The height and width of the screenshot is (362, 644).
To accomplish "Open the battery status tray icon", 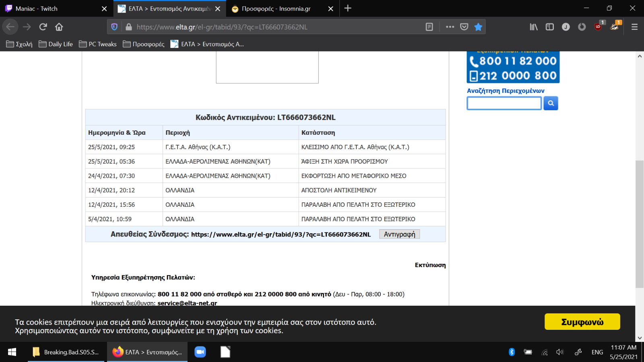I will 528,352.
